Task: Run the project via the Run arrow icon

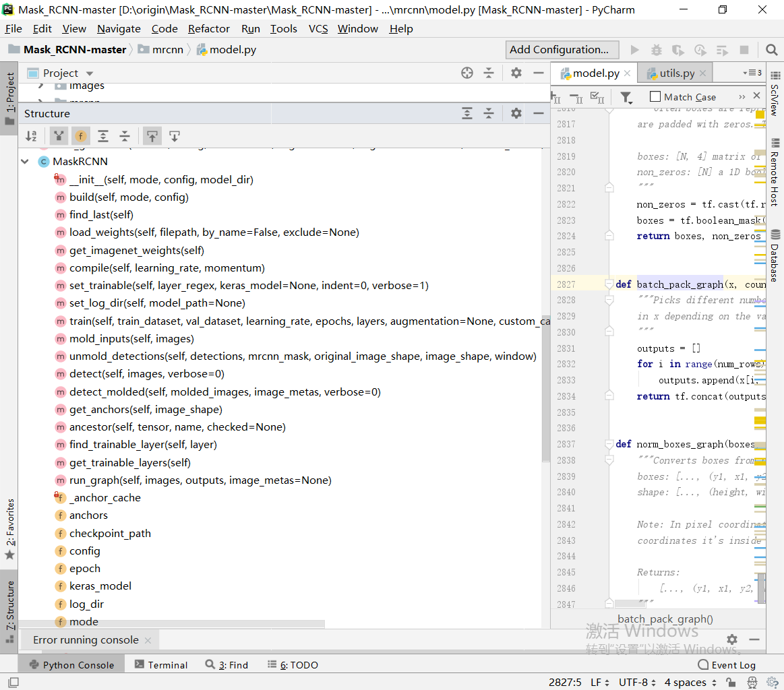Action: tap(634, 49)
